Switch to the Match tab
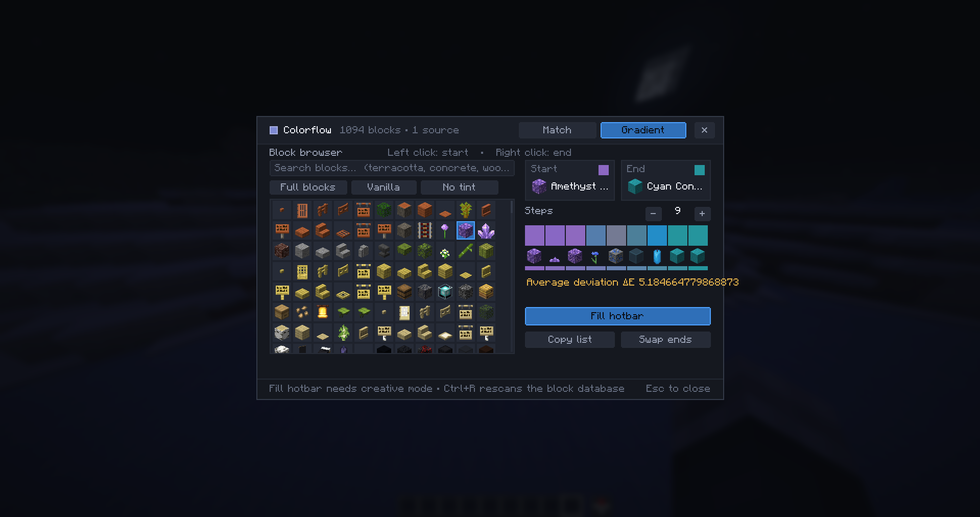The image size is (980, 517). (x=557, y=130)
